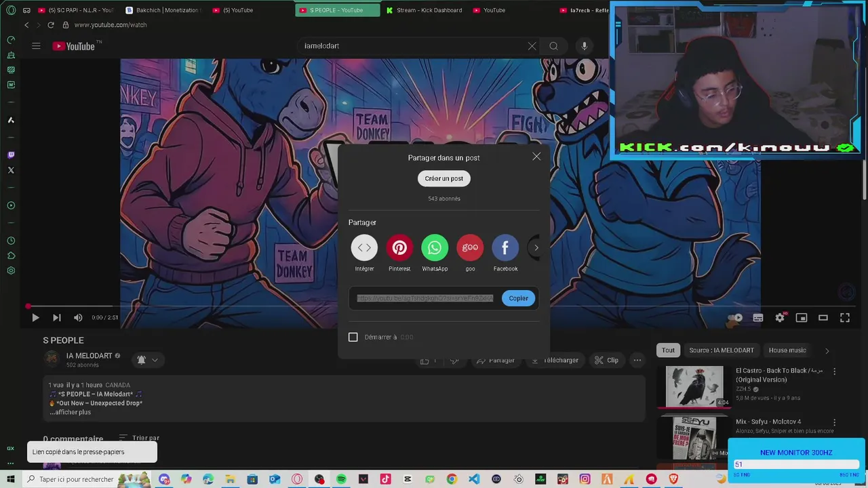
Task: Switch to the Stream - Kick Dashboard tab
Action: [424, 10]
